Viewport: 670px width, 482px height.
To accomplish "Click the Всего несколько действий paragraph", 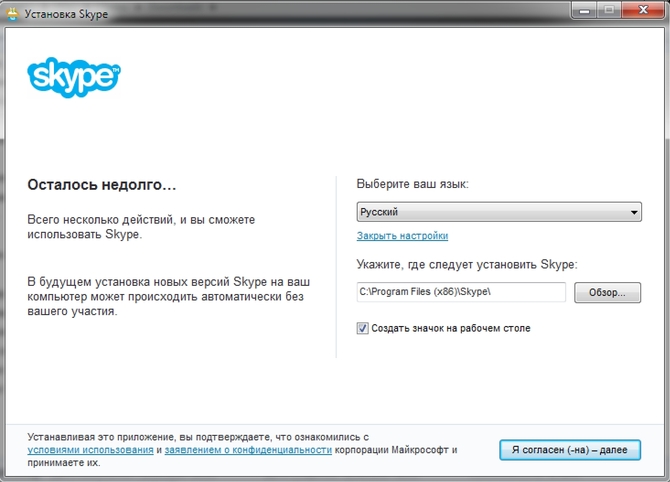I will click(141, 227).
